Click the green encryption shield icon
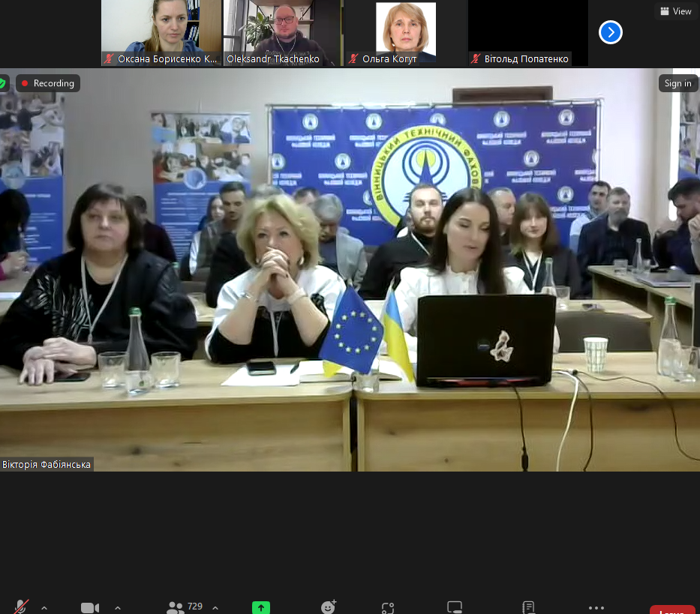Image resolution: width=700 pixels, height=614 pixels. [x=3, y=83]
